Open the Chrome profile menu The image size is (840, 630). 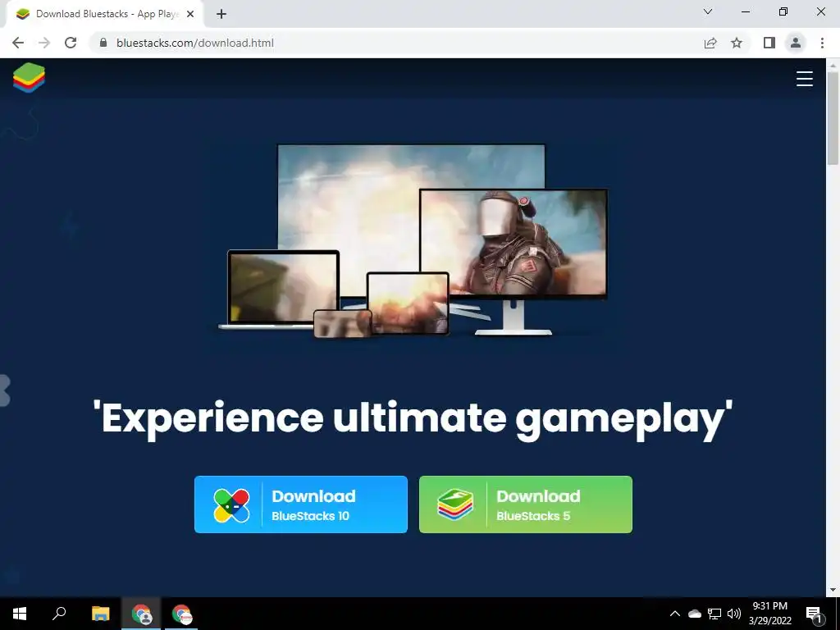(x=796, y=43)
